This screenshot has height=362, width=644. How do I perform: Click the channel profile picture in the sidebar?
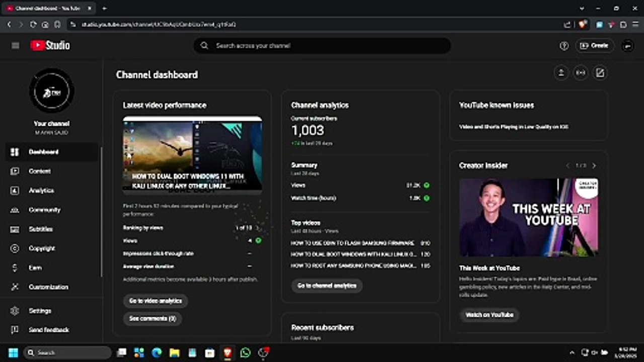pos(52,91)
